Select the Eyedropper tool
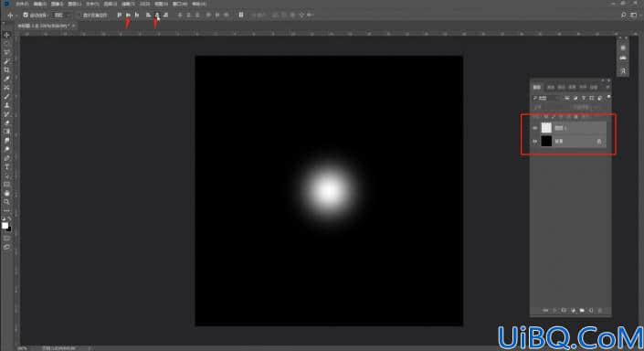This screenshot has width=644, height=351. click(6, 79)
